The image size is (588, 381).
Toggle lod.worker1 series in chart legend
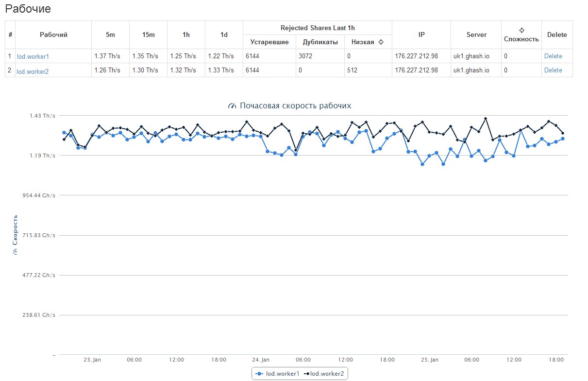pos(277,373)
